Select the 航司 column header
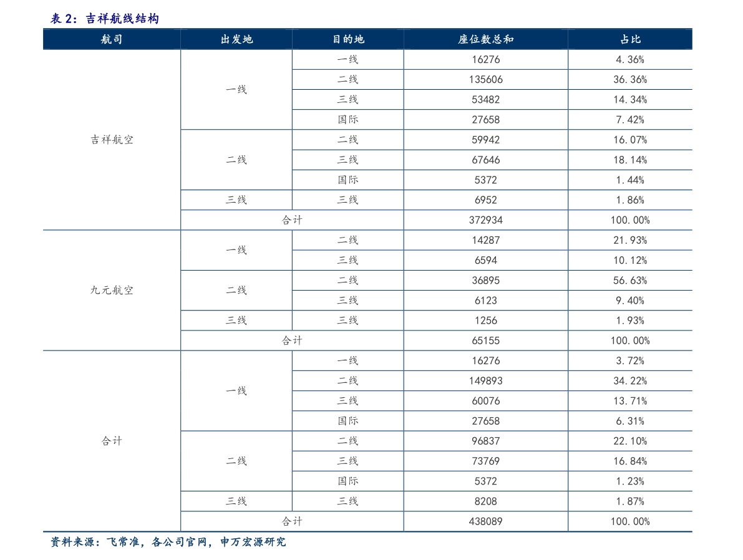The image size is (743, 560). (111, 39)
